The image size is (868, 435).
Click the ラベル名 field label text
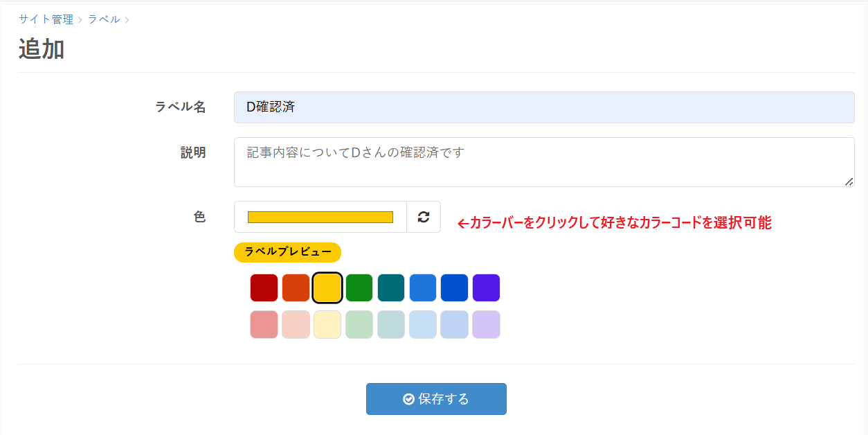[x=181, y=107]
